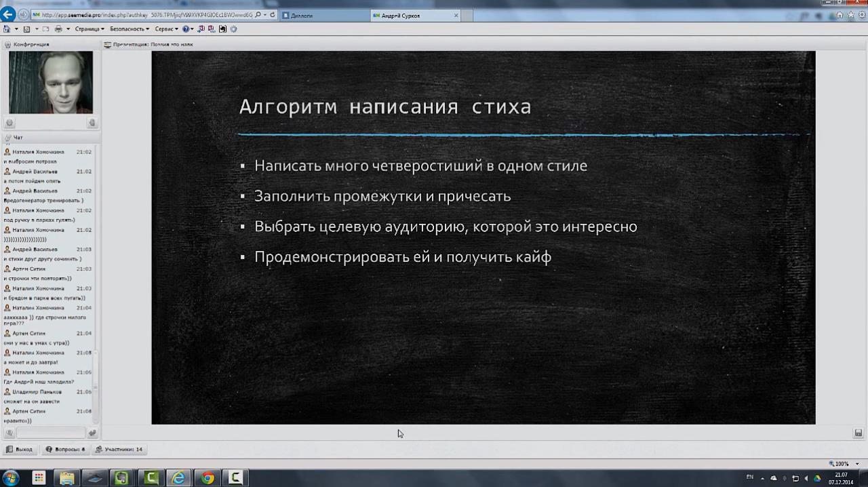
Task: Click the microphone icon below the video feed
Action: coord(92,123)
